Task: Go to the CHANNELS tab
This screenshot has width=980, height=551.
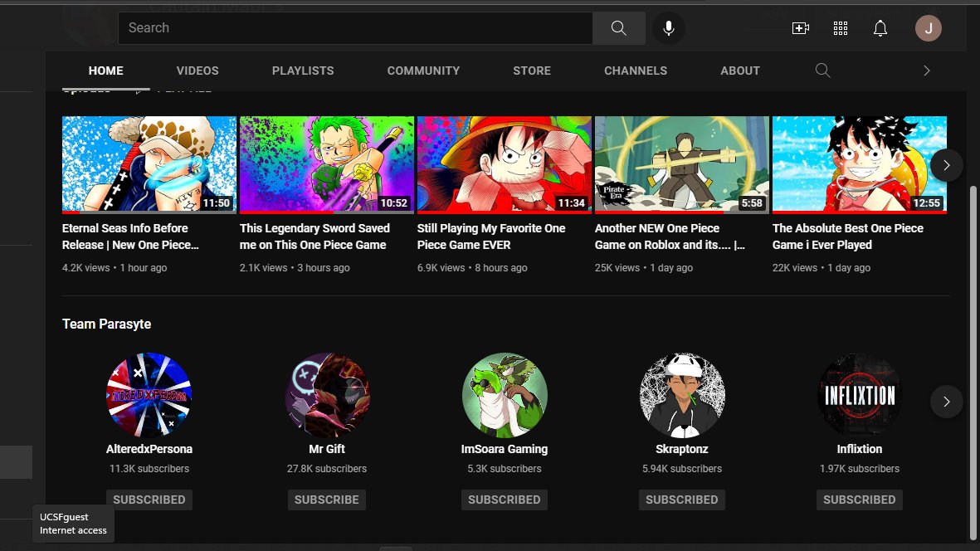Action: click(636, 71)
